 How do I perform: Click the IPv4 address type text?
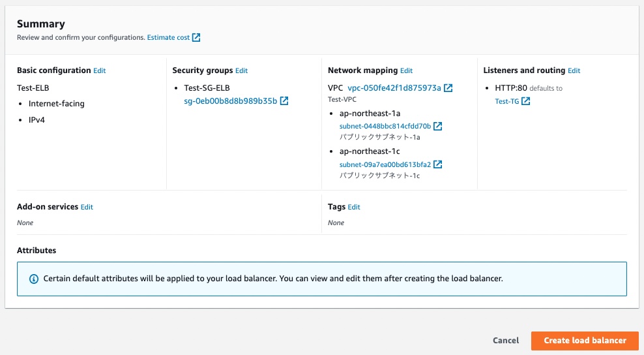click(x=37, y=120)
